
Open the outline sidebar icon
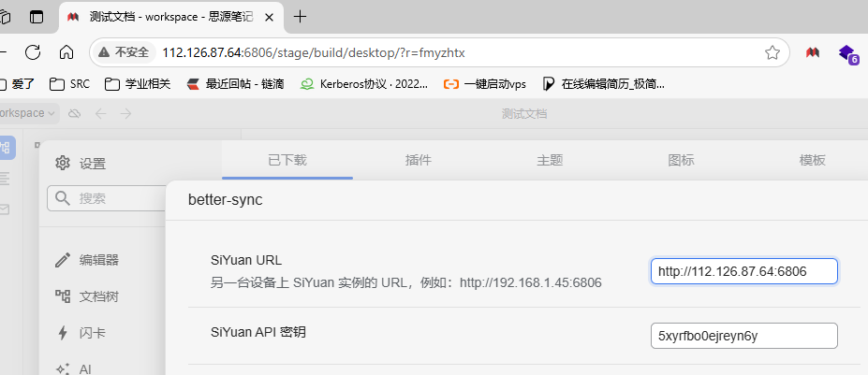click(5, 178)
